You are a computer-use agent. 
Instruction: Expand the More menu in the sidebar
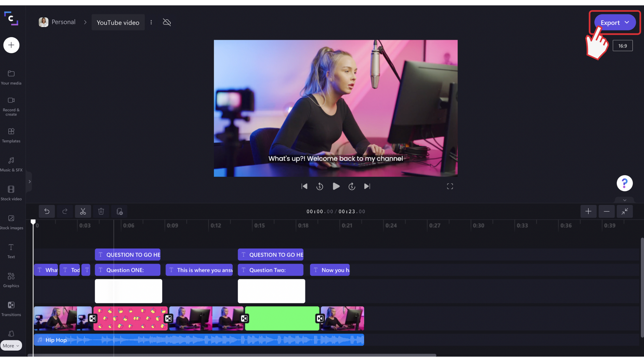(11, 345)
